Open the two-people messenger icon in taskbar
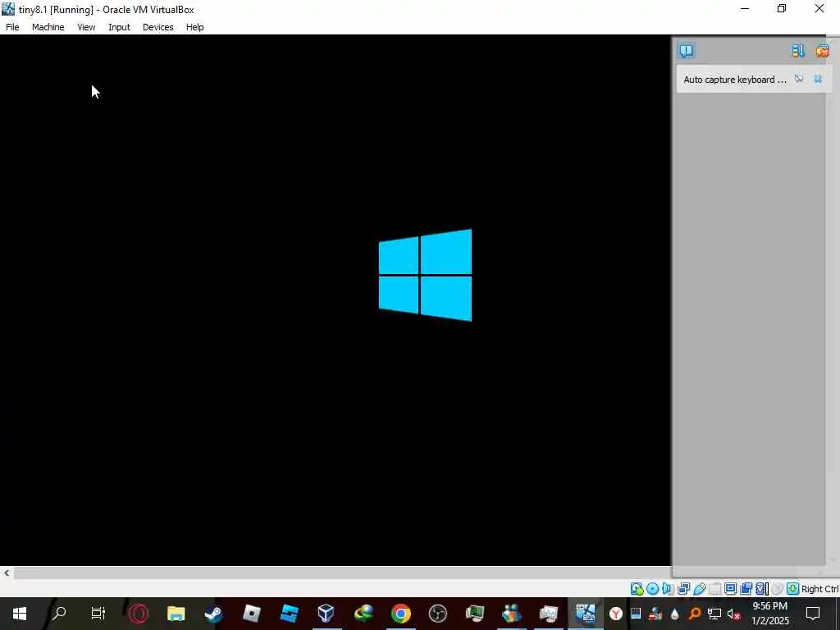 tap(512, 614)
